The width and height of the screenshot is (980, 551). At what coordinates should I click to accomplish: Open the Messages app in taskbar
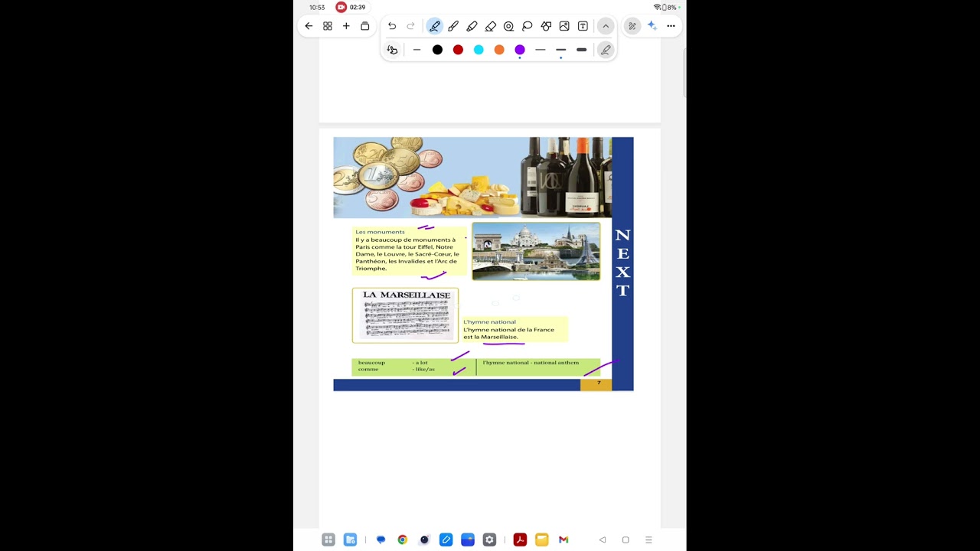(381, 540)
